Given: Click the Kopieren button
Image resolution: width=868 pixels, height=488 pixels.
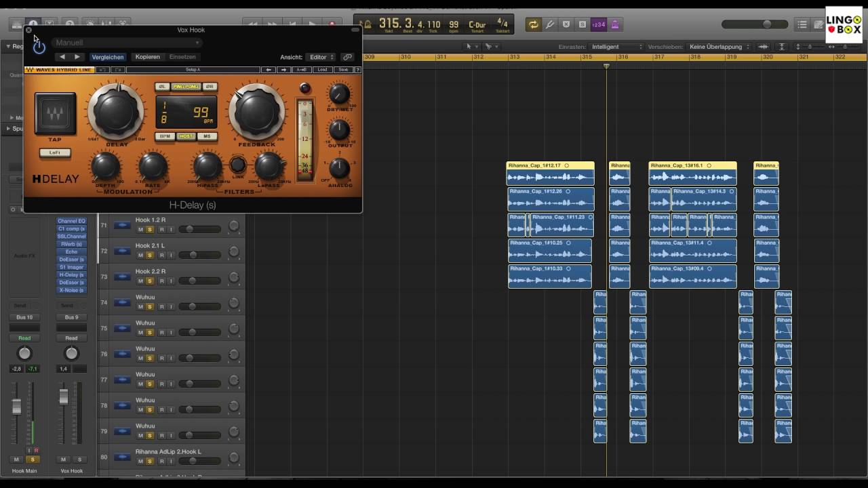Looking at the screenshot, I should click(x=147, y=57).
